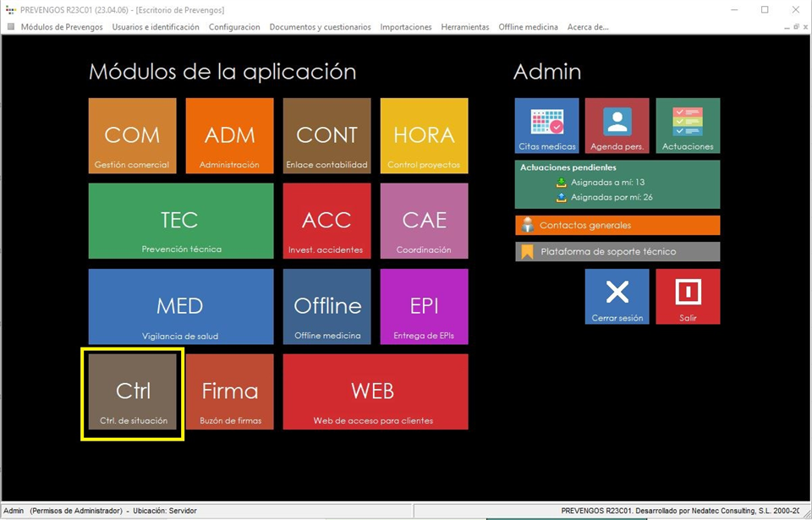This screenshot has height=520, width=812.
Task: Minimize the inner MDI child window
Action: [787, 27]
